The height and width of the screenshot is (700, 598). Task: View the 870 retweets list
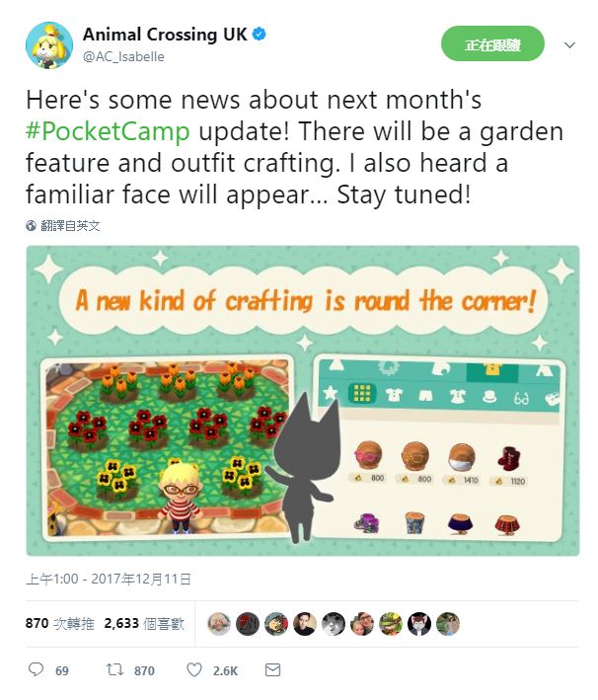(58, 623)
